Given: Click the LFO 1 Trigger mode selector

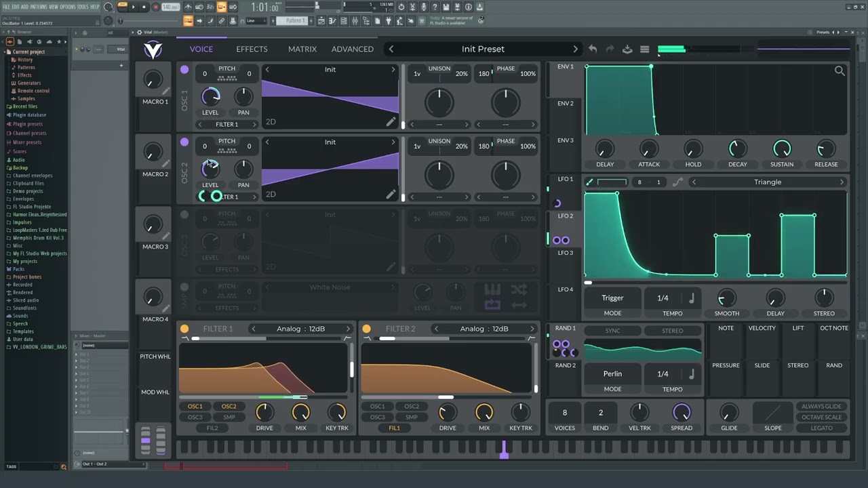Looking at the screenshot, I should click(x=612, y=298).
